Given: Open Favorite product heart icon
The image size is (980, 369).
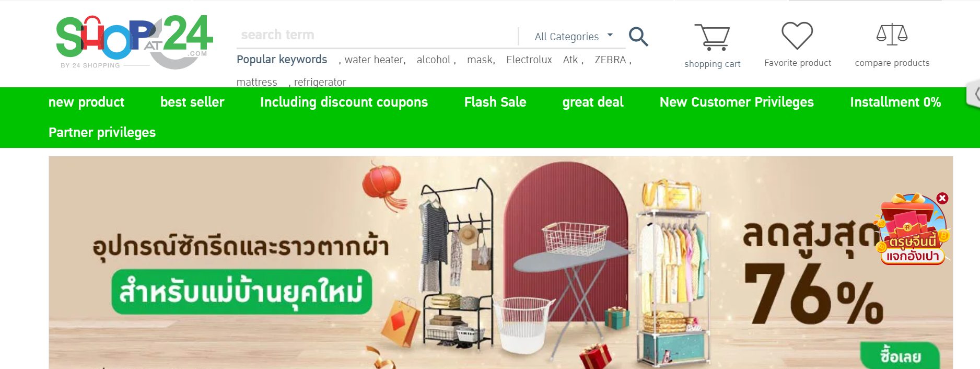Looking at the screenshot, I should pyautogui.click(x=797, y=36).
